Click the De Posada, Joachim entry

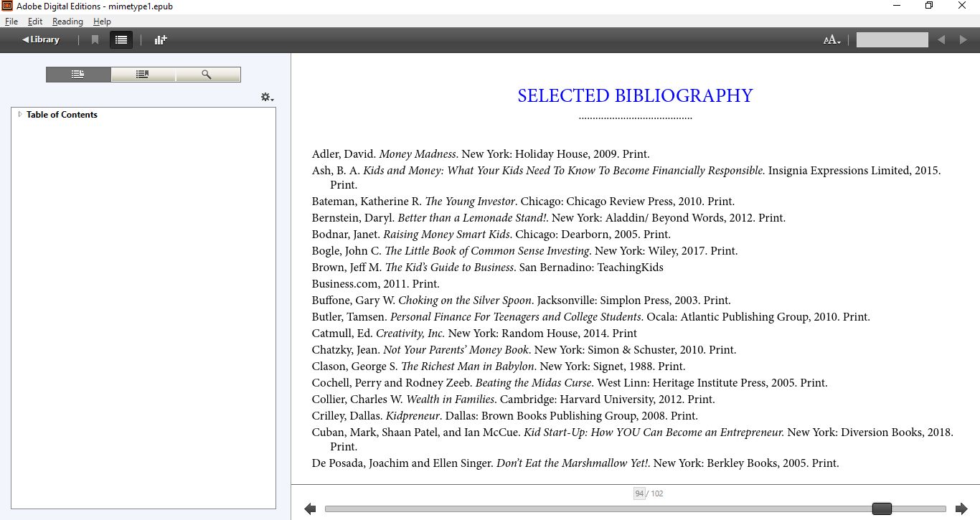(575, 463)
